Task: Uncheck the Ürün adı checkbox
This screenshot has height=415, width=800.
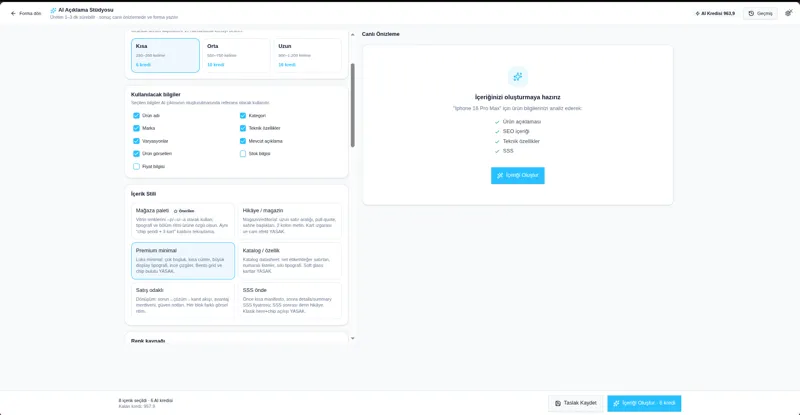Action: (136, 116)
